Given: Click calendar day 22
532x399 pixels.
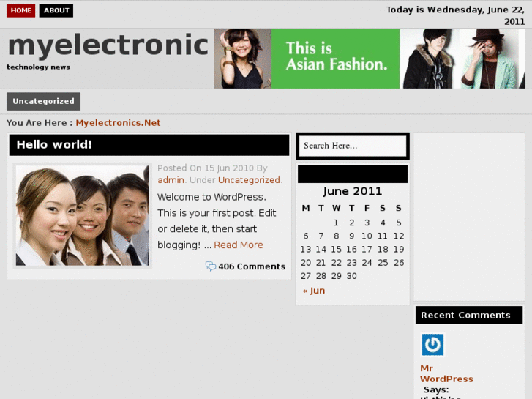Looking at the screenshot, I should click(x=336, y=263).
